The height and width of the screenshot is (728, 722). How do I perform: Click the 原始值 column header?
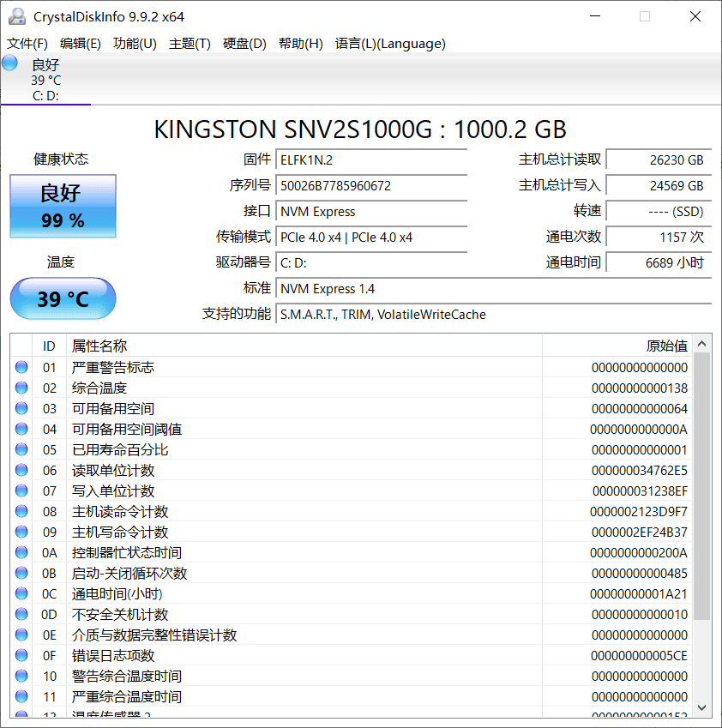[x=617, y=346]
